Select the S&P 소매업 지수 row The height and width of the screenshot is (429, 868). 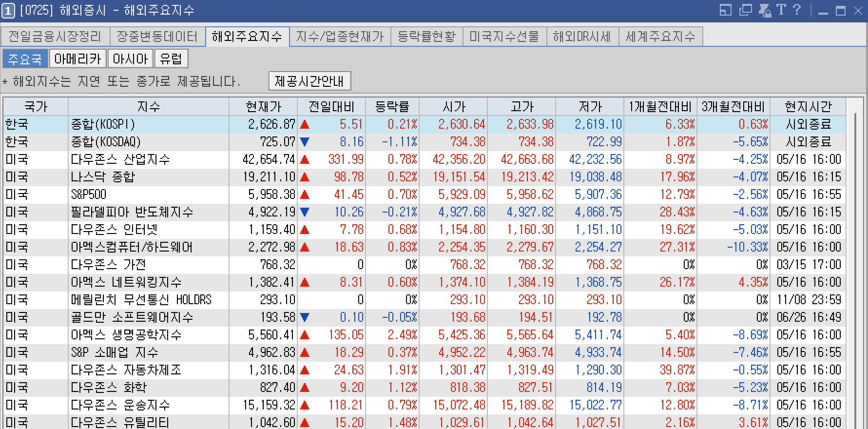424,352
